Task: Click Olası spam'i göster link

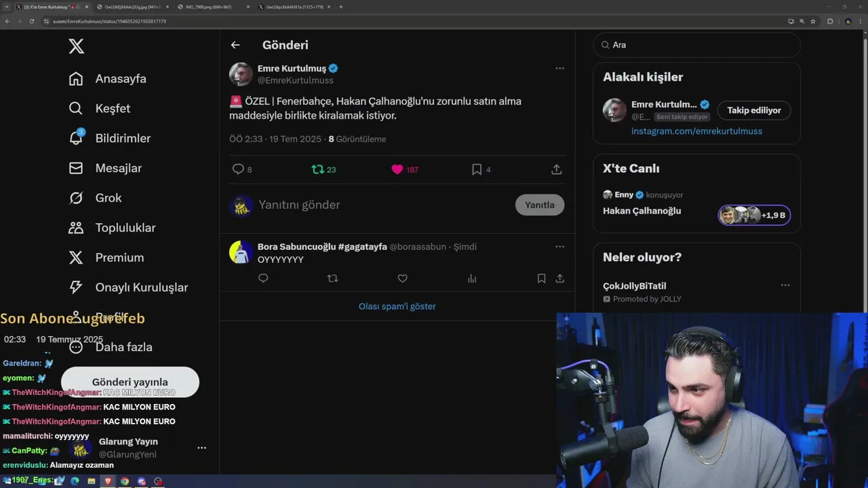Action: tap(397, 306)
